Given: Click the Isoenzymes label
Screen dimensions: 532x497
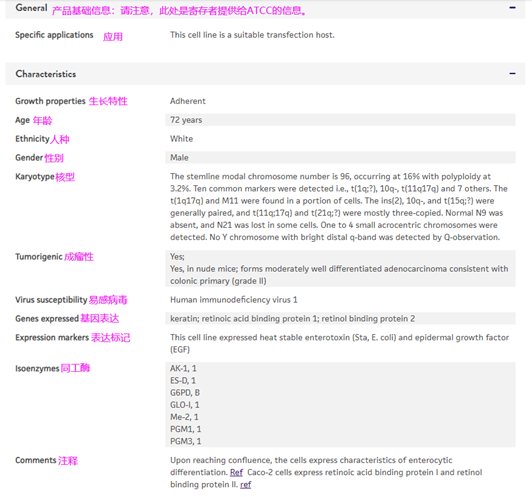Looking at the screenshot, I should (x=37, y=368).
